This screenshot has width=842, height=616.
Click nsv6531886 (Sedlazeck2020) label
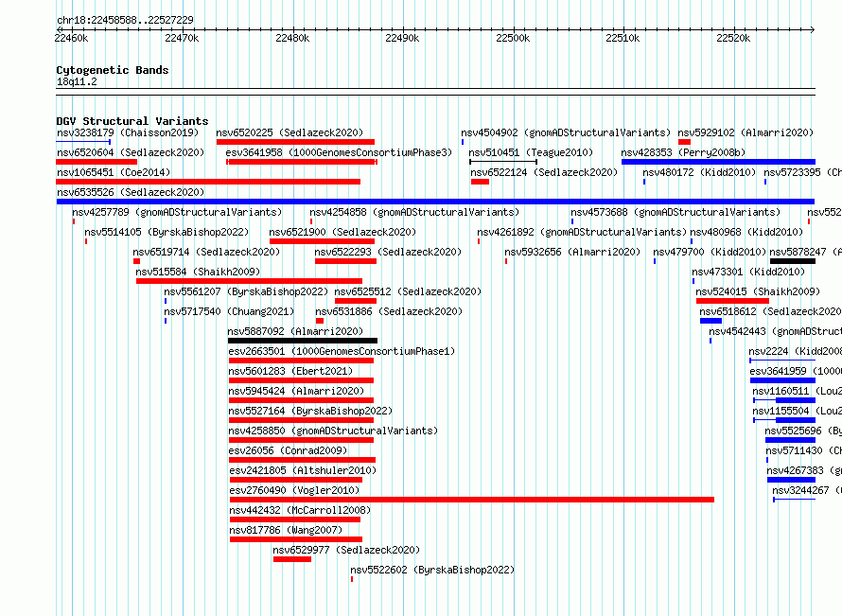pos(389,311)
